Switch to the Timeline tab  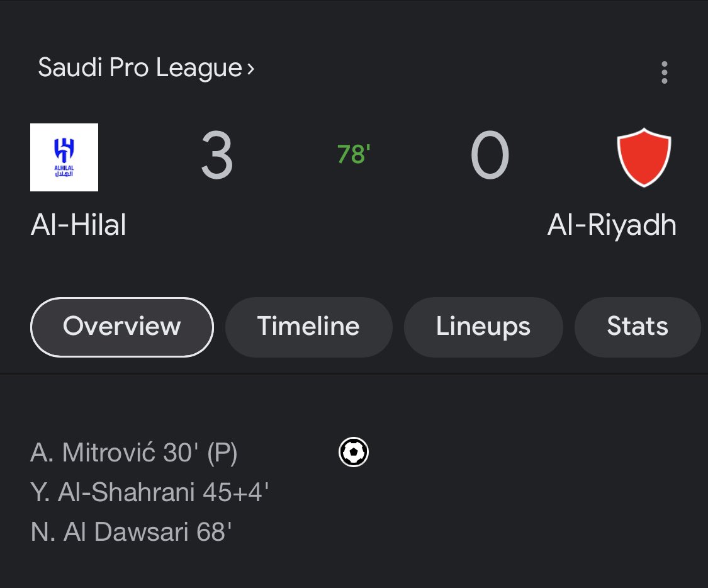point(308,327)
